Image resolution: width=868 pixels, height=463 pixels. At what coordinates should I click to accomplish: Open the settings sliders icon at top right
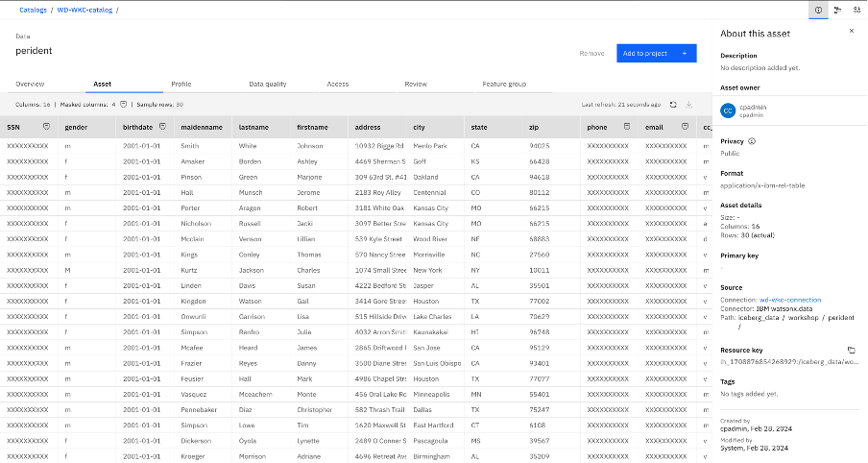pyautogui.click(x=856, y=10)
